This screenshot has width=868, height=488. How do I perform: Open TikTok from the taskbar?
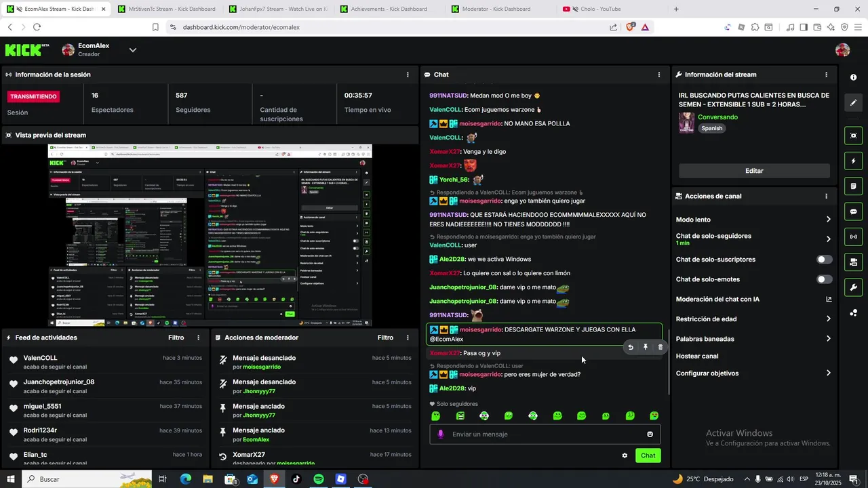pos(296,479)
